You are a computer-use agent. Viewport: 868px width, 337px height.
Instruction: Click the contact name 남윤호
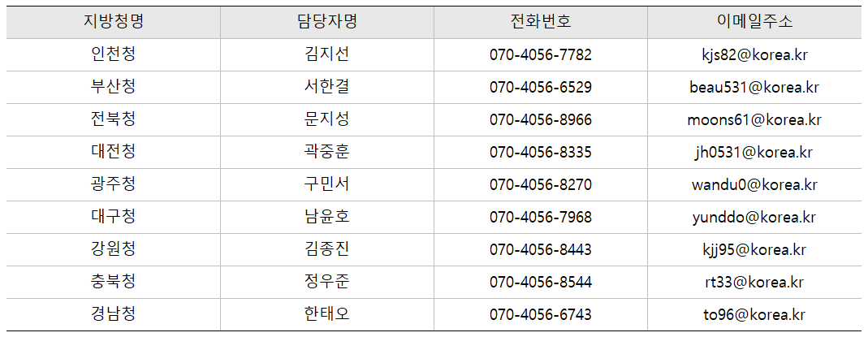(326, 218)
